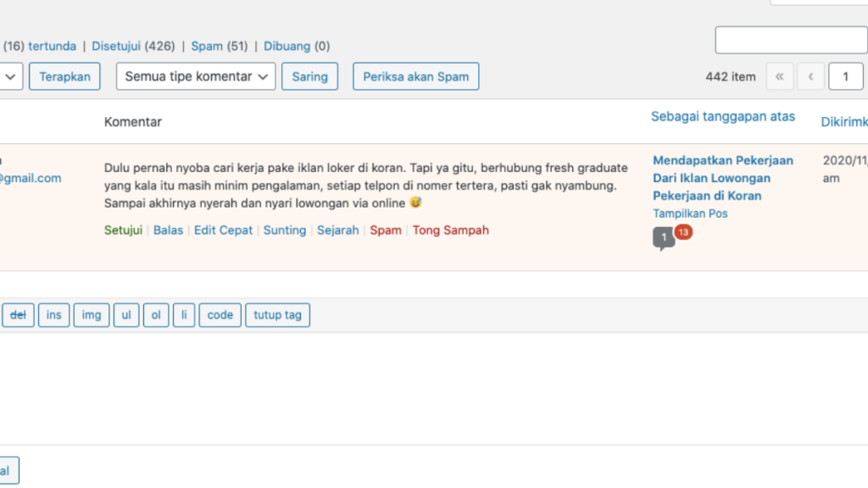Insert list item li tag
The width and height of the screenshot is (868, 488).
(x=184, y=315)
